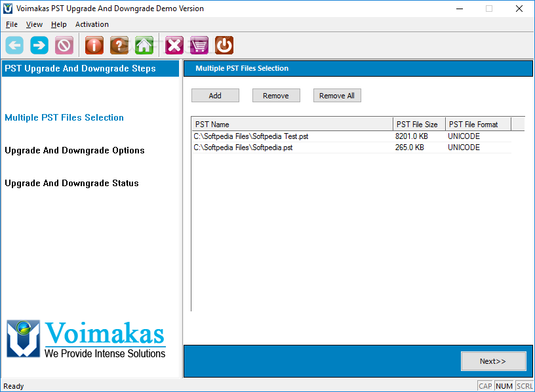The image size is (535, 392).
Task: Open the Help menu
Action: point(59,24)
